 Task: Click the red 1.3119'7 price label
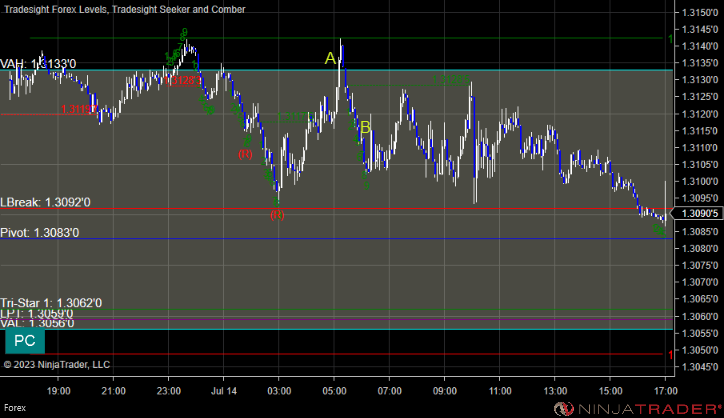point(79,109)
